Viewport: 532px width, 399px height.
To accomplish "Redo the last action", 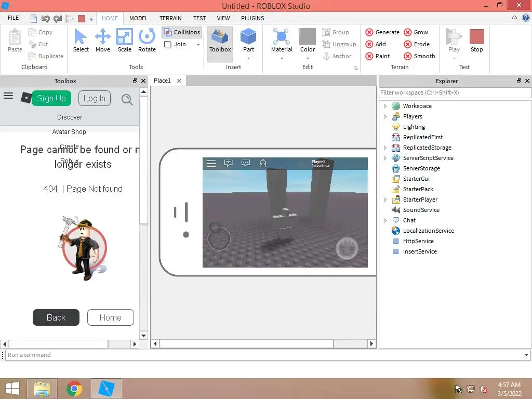I will point(57,18).
